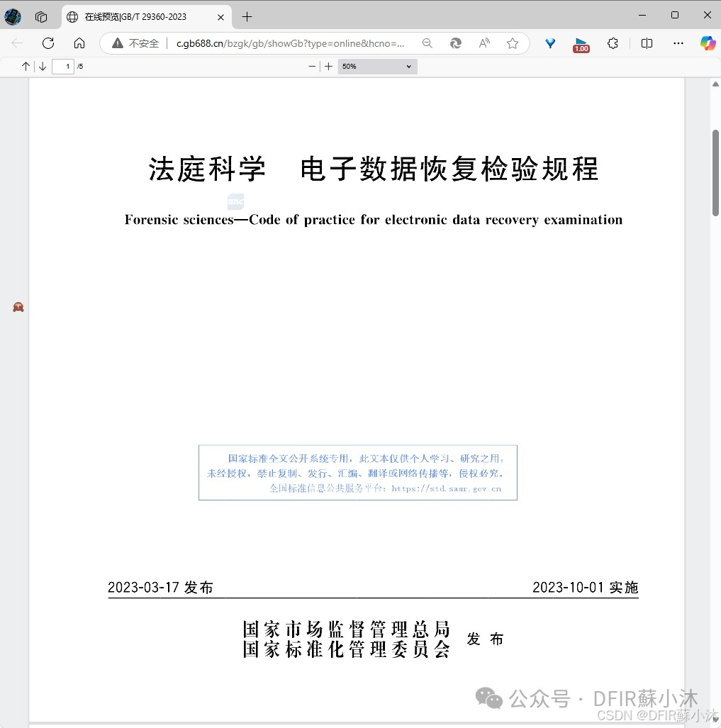This screenshot has width=721, height=728.
Task: Add this page to favorites
Action: (x=513, y=43)
